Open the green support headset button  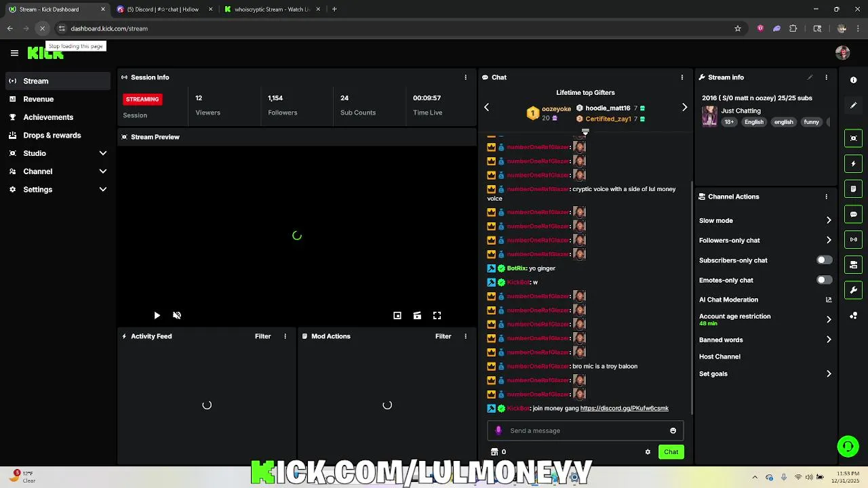[848, 446]
